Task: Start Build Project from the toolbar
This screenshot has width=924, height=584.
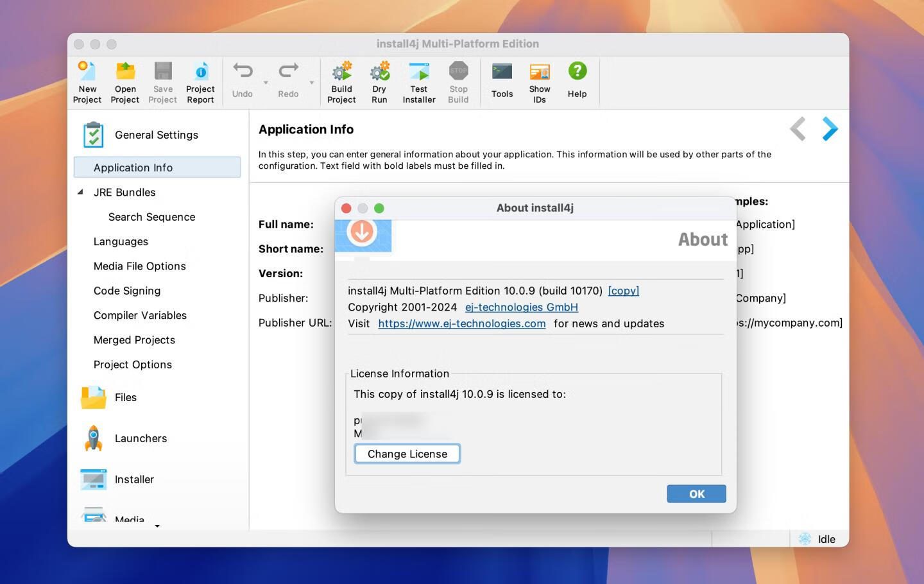Action: [x=341, y=82]
